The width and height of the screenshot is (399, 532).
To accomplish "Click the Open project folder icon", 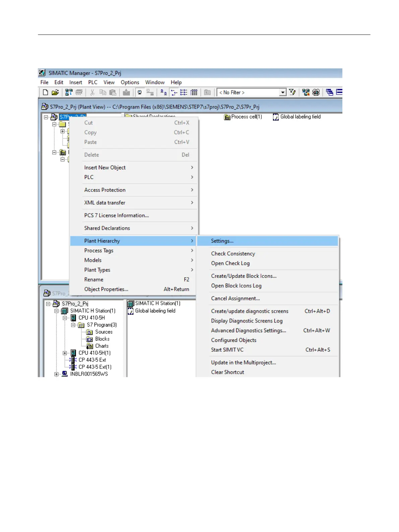I will pos(55,92).
